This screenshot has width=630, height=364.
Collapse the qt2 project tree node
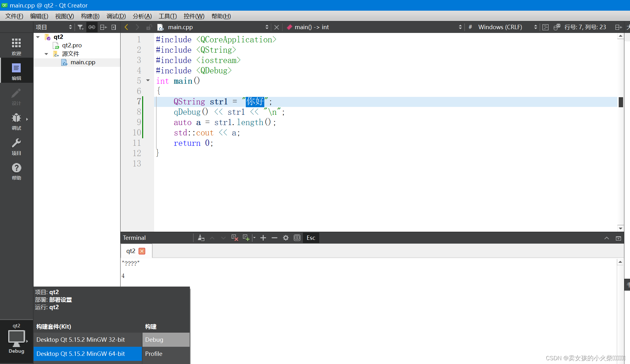point(38,37)
